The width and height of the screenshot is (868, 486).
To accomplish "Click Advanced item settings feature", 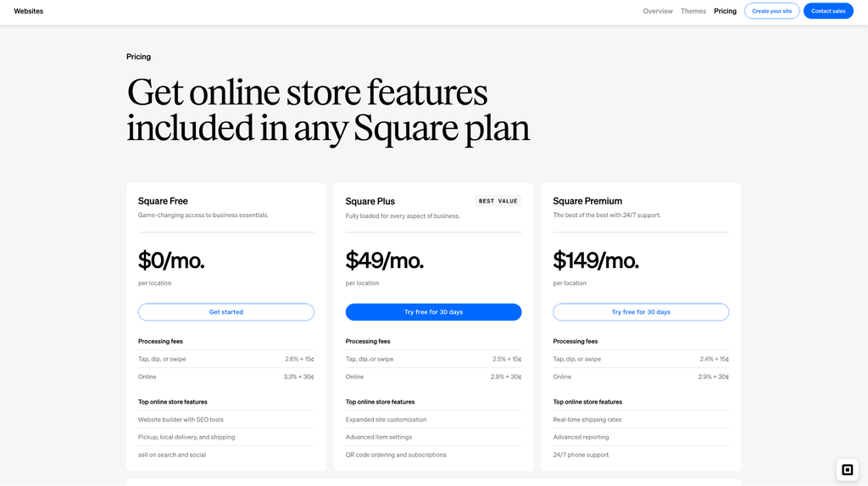I will click(379, 438).
